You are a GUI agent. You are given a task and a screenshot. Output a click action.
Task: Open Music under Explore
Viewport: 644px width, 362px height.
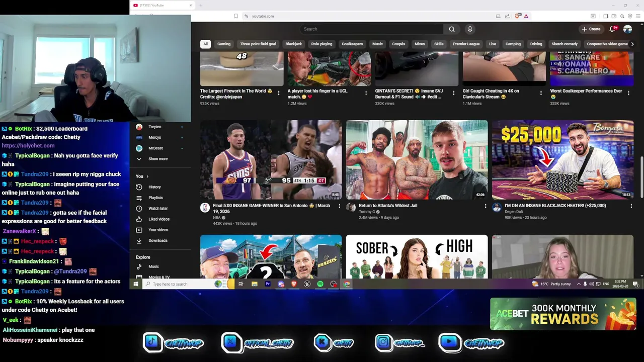coord(153,266)
